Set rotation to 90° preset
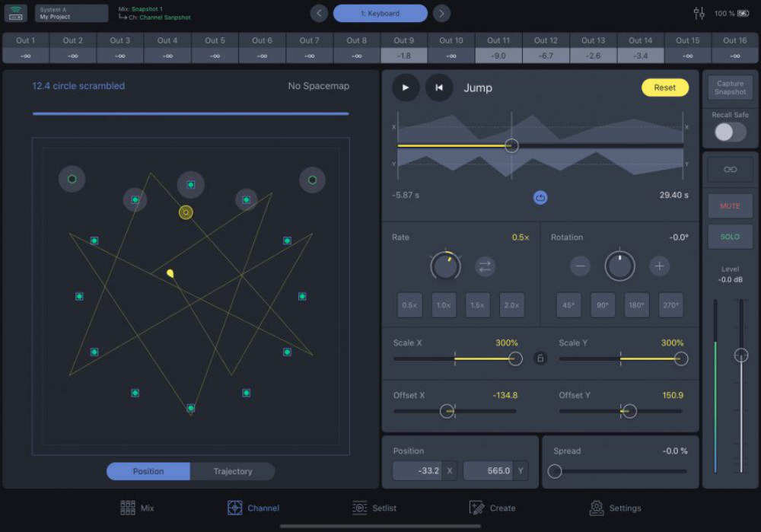Image resolution: width=761 pixels, height=532 pixels. tap(603, 305)
